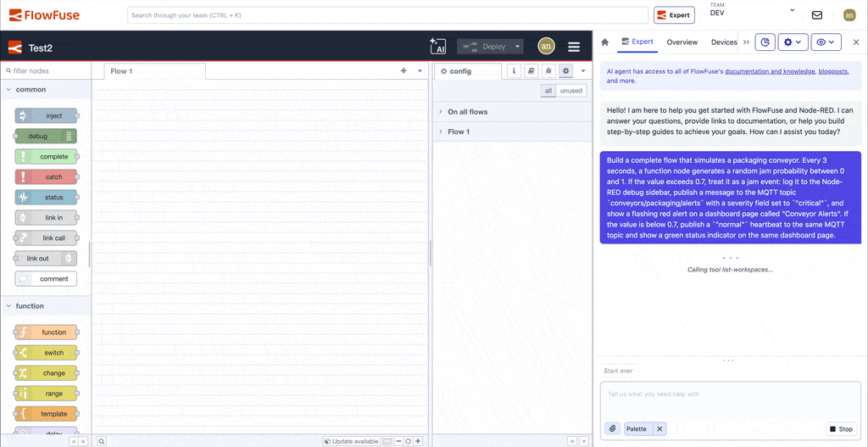Toggle the navigator map icon
This screenshot has width=868, height=447.
[x=387, y=441]
